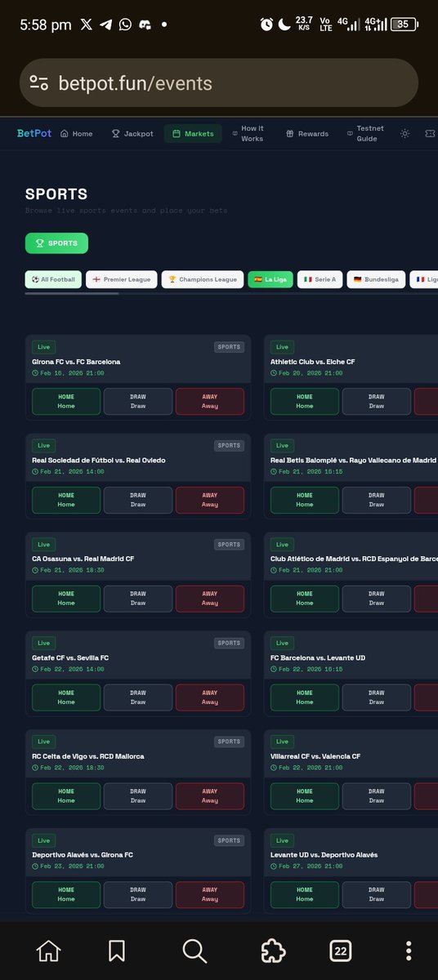
Task: Bet DRAW on Atlético de Madrid vs. Espanyol
Action: [377, 599]
